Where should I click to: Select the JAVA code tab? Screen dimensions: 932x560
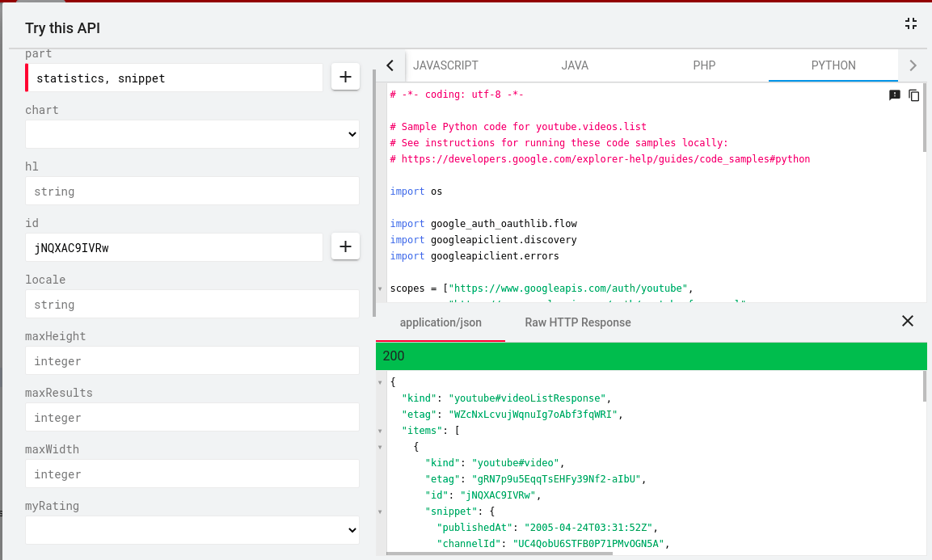click(x=575, y=65)
